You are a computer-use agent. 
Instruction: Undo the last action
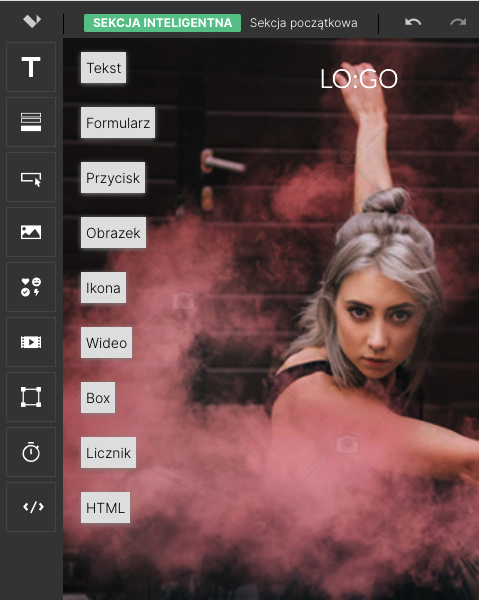(x=413, y=22)
